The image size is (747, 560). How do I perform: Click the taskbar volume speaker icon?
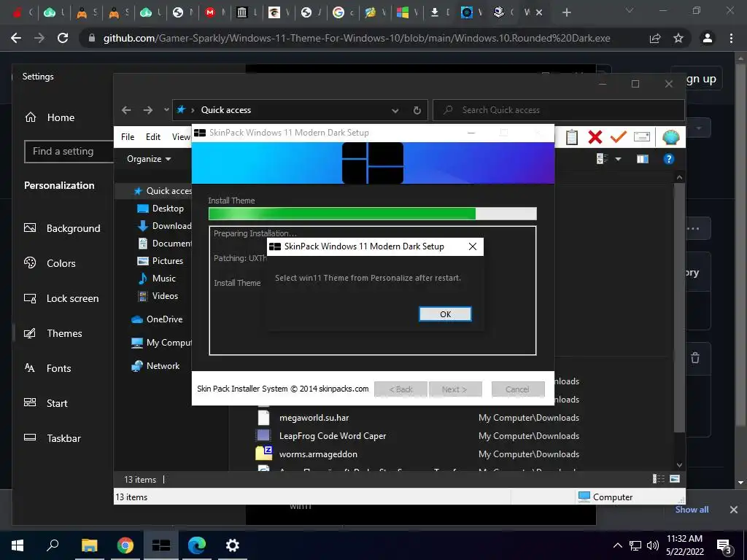(652, 545)
